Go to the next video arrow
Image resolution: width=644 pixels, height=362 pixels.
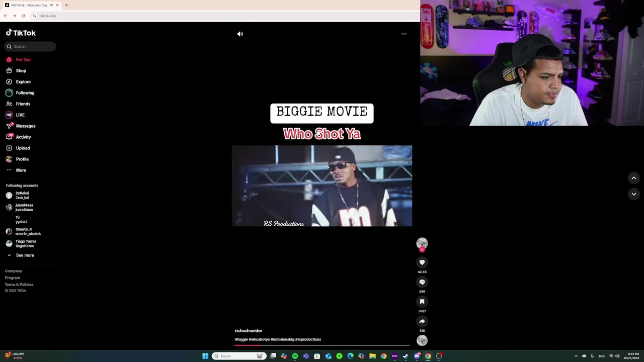pyautogui.click(x=634, y=194)
